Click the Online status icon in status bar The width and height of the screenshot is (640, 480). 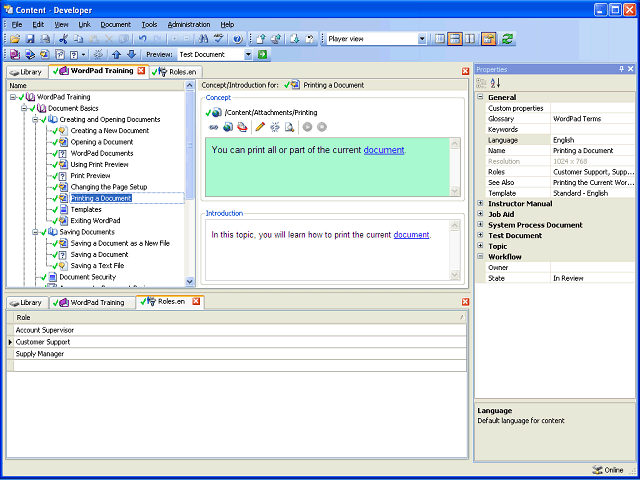click(x=598, y=470)
